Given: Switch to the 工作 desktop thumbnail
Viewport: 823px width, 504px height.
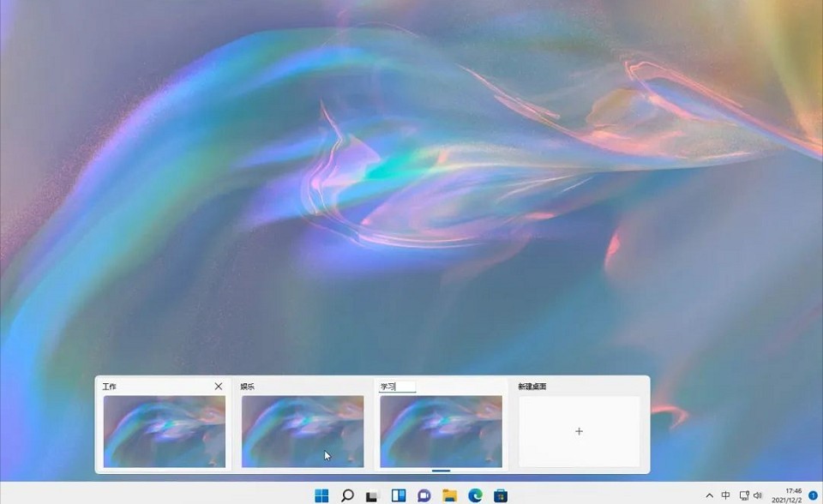Looking at the screenshot, I should click(165, 431).
